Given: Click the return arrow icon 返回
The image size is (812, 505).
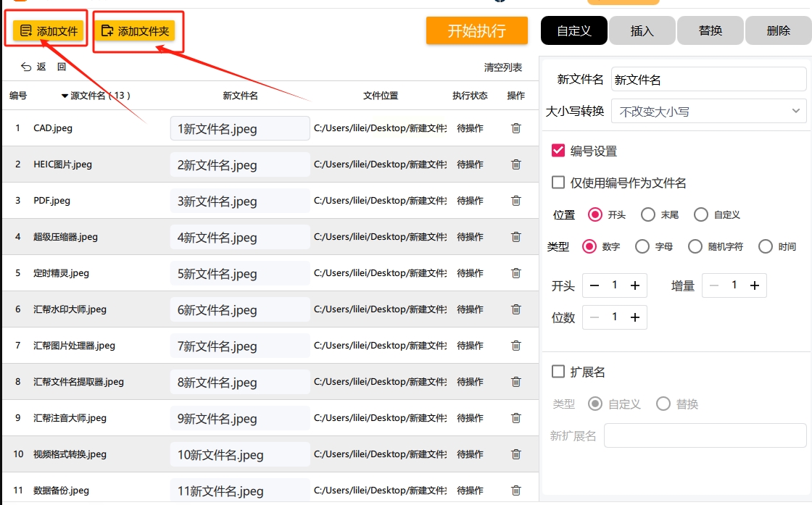Looking at the screenshot, I should click(x=26, y=67).
